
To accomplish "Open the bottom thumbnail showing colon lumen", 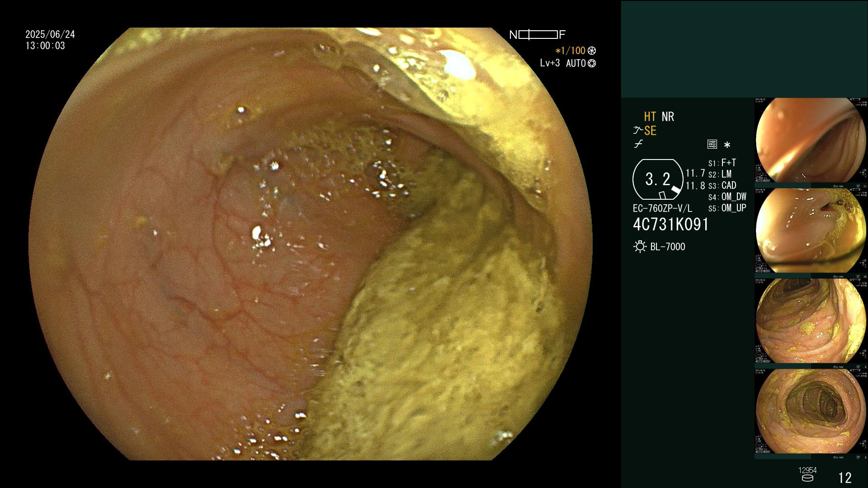I will pos(811,412).
